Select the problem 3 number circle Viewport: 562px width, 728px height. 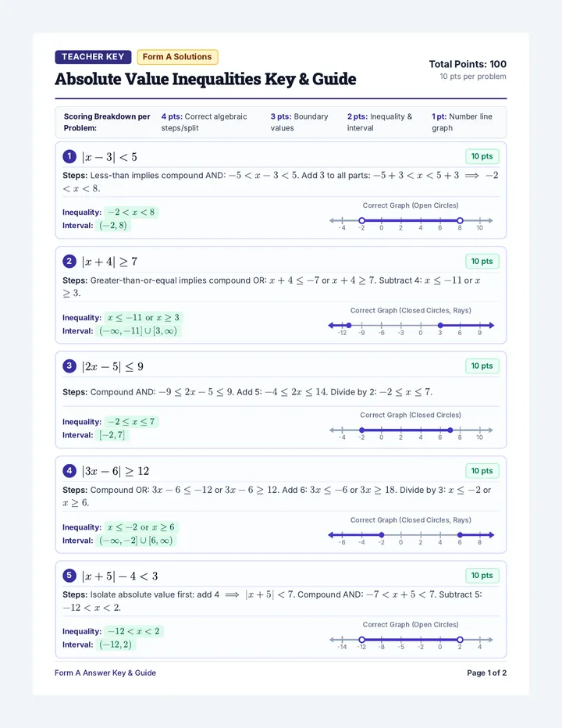click(69, 366)
